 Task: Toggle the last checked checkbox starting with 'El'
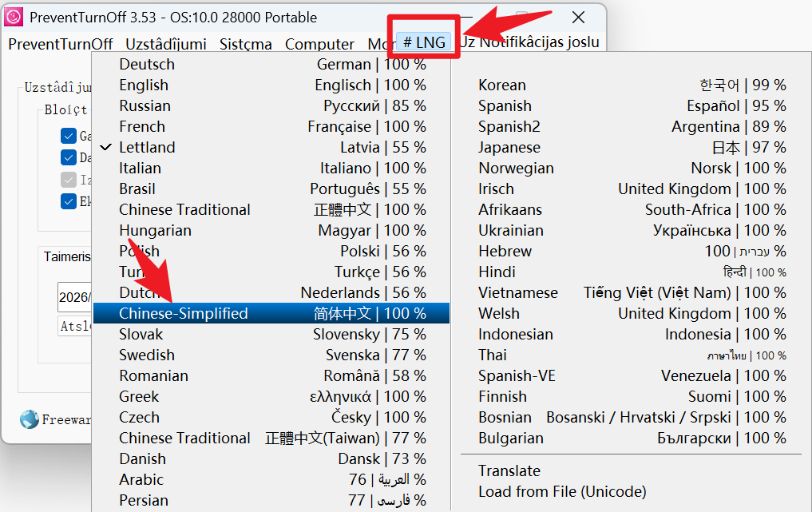pyautogui.click(x=68, y=201)
